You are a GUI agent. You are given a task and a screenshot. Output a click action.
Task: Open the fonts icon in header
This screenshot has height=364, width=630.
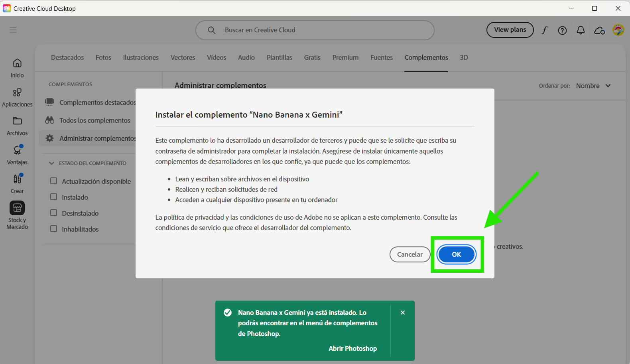544,30
